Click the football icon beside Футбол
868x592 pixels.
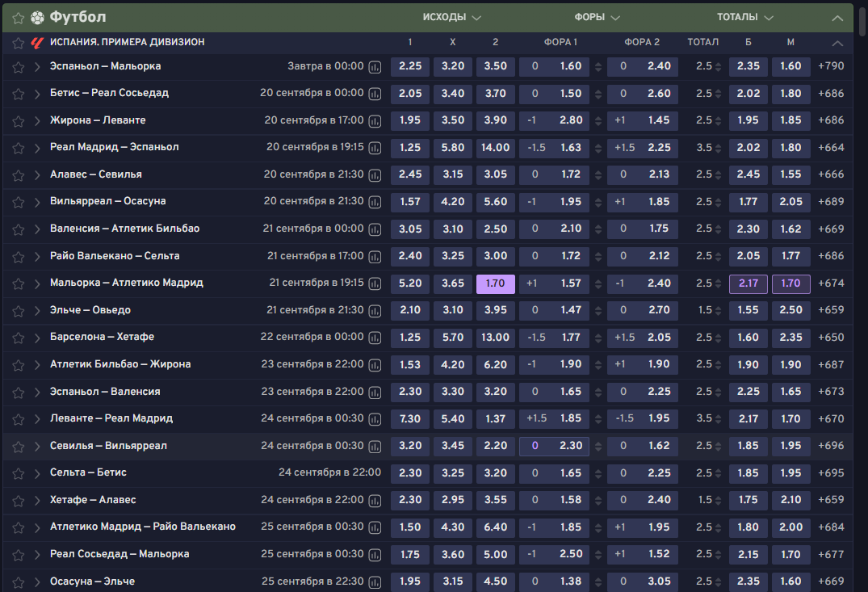tap(37, 18)
